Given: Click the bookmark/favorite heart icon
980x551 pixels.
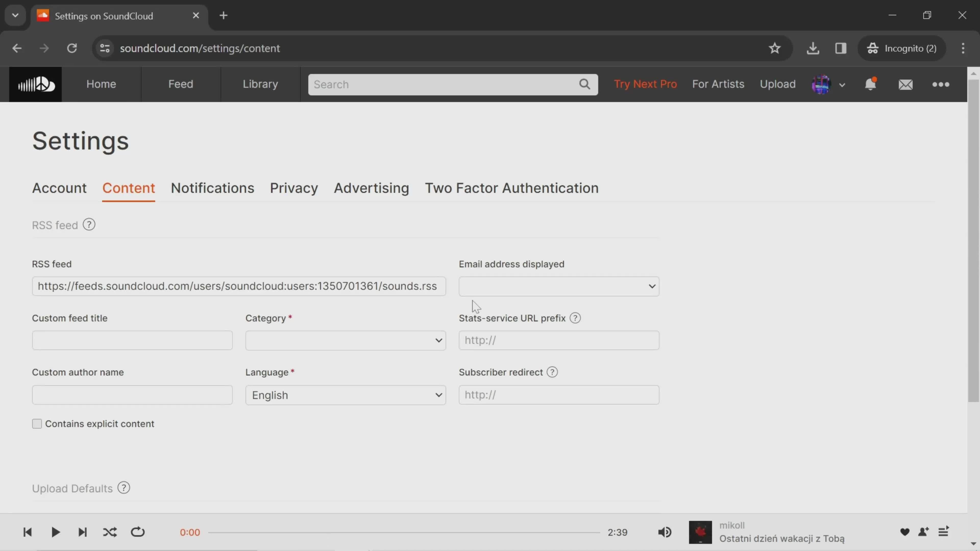Looking at the screenshot, I should pos(904,532).
